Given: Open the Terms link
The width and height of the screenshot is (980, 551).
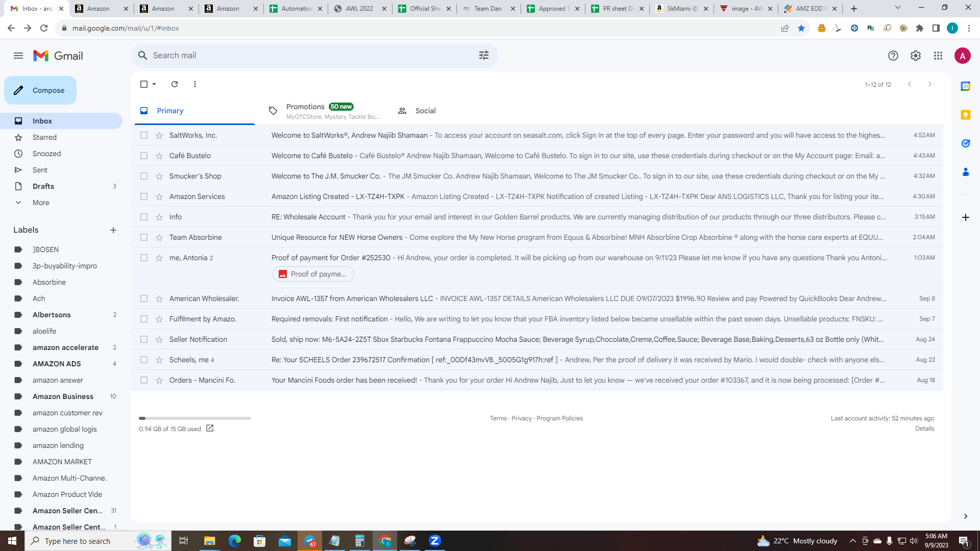Looking at the screenshot, I should (498, 418).
